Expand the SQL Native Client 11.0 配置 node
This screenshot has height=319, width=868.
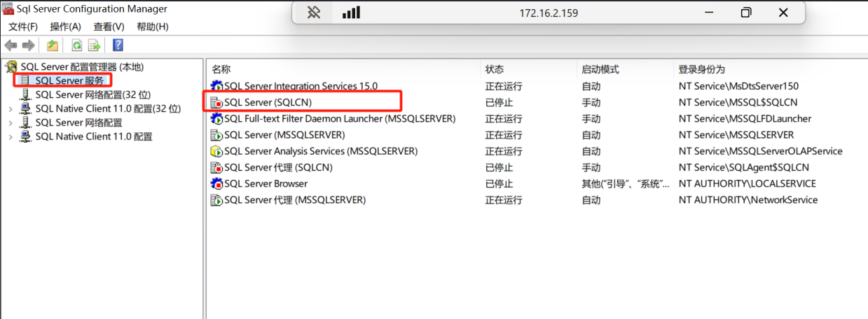tap(11, 137)
